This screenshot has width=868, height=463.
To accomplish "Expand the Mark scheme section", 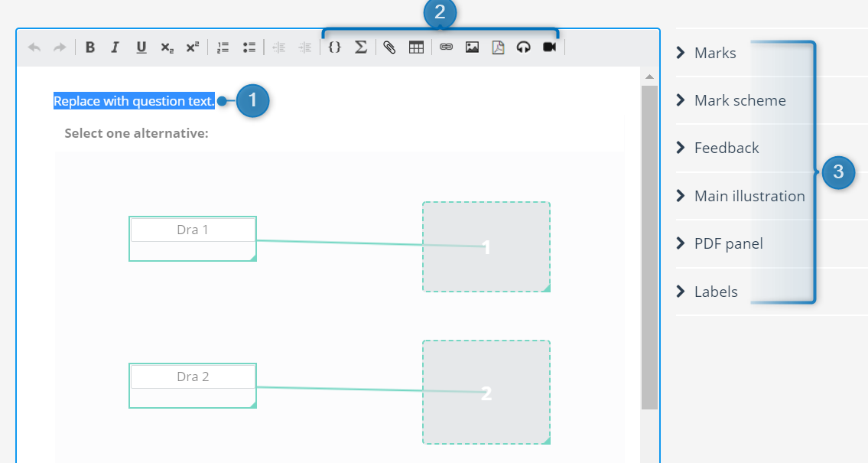I will click(739, 100).
